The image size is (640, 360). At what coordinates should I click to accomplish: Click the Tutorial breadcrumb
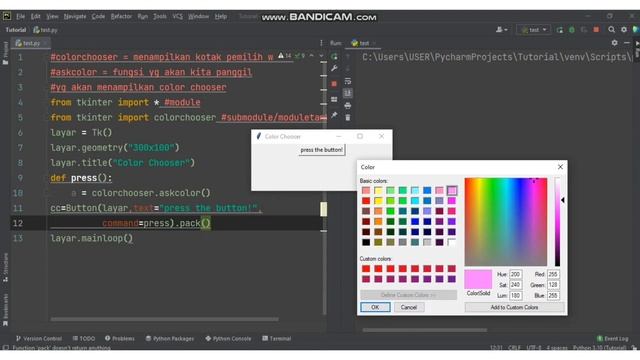click(16, 30)
